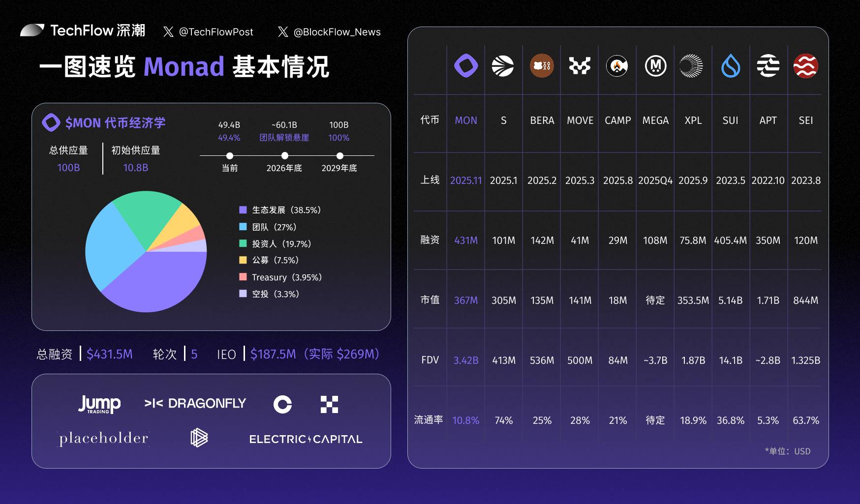Open the @TechFlowPost link
The image size is (860, 504).
tap(217, 31)
